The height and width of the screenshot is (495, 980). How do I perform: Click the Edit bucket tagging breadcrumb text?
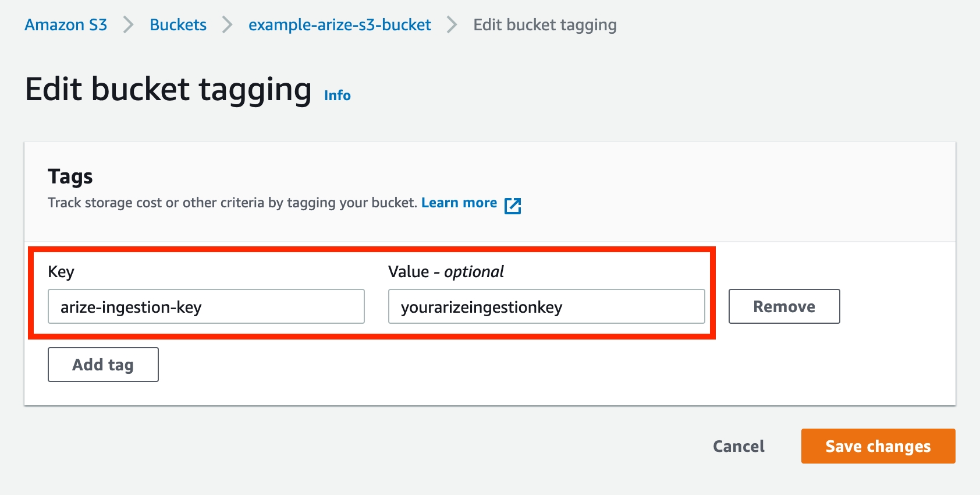[x=545, y=25]
